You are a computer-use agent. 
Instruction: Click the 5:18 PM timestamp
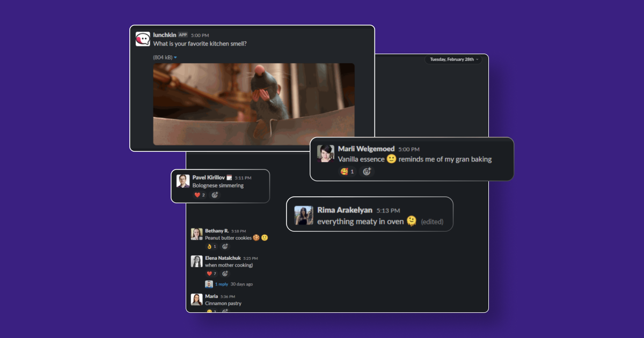pyautogui.click(x=239, y=231)
